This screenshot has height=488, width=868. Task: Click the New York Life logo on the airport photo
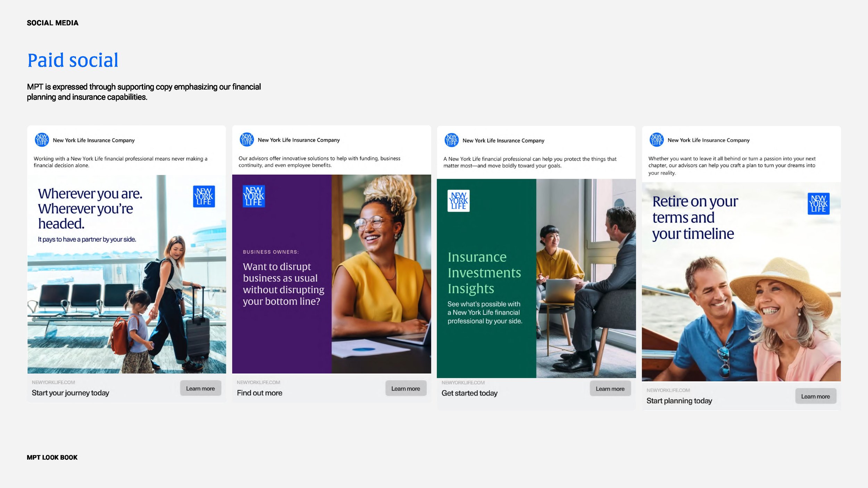click(x=204, y=196)
